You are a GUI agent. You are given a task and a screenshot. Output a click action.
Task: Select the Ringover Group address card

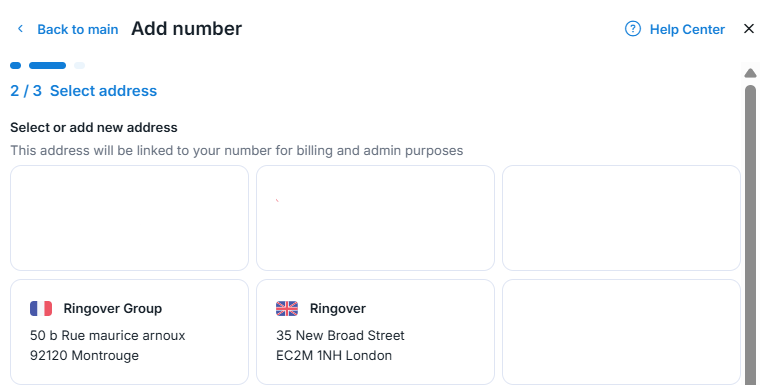pyautogui.click(x=129, y=332)
